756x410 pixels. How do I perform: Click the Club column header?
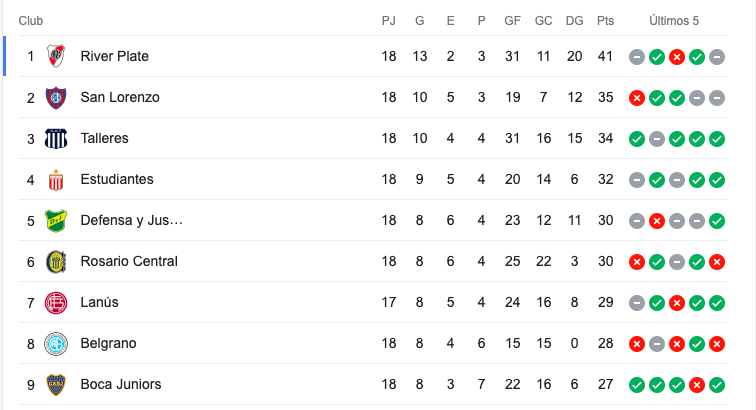[x=30, y=21]
